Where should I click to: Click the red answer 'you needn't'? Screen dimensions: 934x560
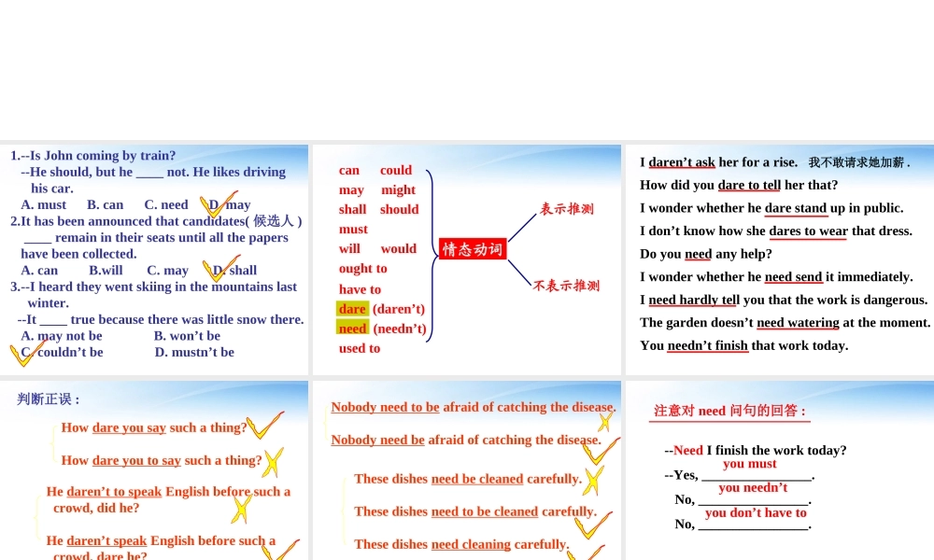(x=753, y=488)
